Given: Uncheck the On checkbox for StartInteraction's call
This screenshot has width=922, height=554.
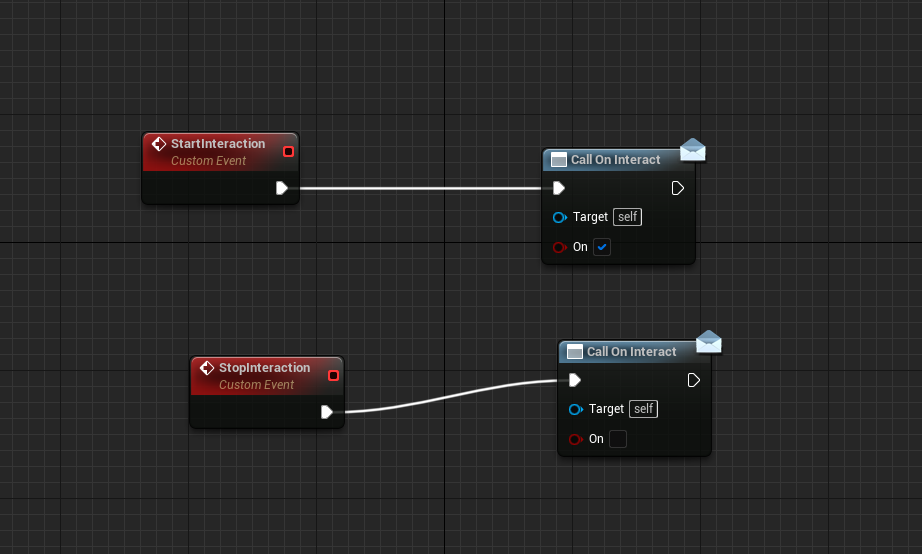Looking at the screenshot, I should coord(602,247).
